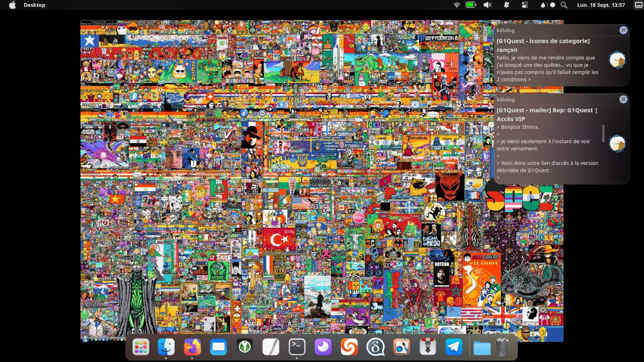Screen dimensions: 644x362
Task: Click the avatar in the mailer notification
Action: [x=617, y=143]
